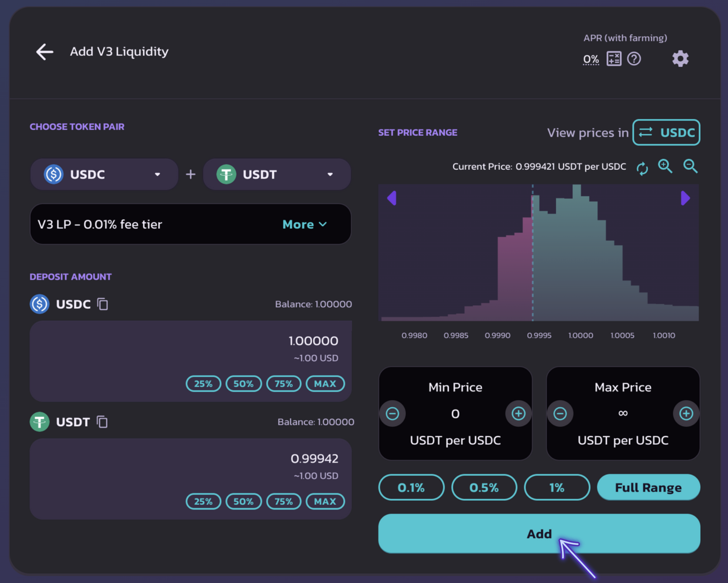Copy the USDC token address
Image resolution: width=728 pixels, height=583 pixels.
pos(102,304)
